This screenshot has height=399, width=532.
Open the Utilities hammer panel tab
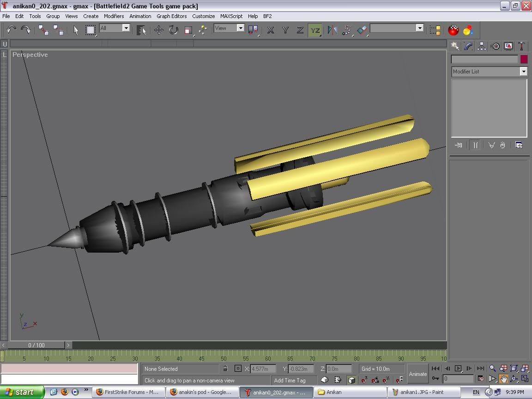(522, 46)
